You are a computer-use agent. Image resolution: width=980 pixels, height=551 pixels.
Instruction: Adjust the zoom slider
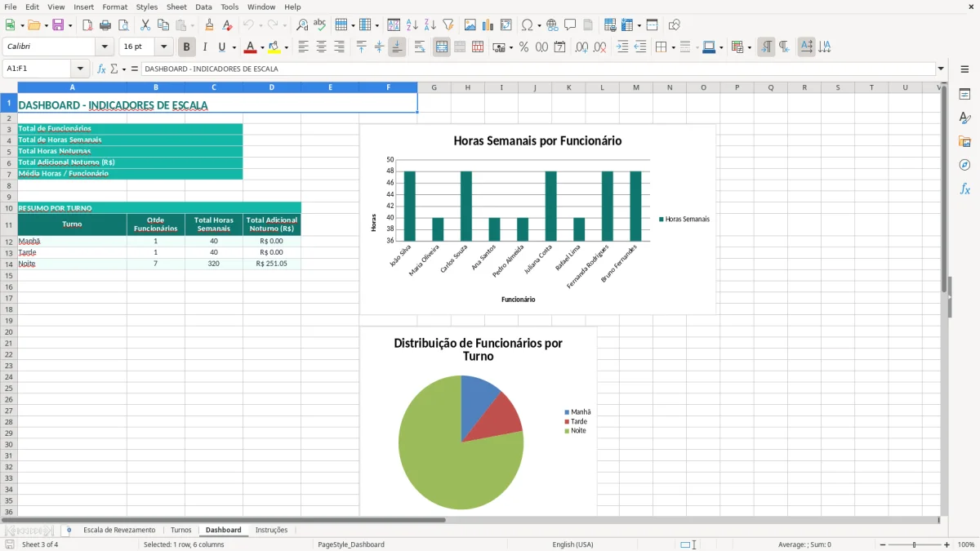click(x=914, y=544)
